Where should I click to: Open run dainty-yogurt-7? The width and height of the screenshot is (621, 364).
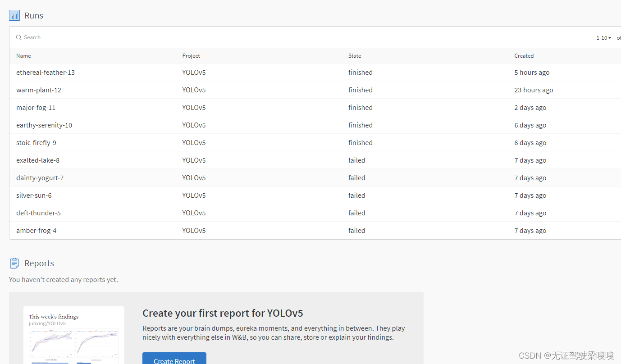pos(40,178)
